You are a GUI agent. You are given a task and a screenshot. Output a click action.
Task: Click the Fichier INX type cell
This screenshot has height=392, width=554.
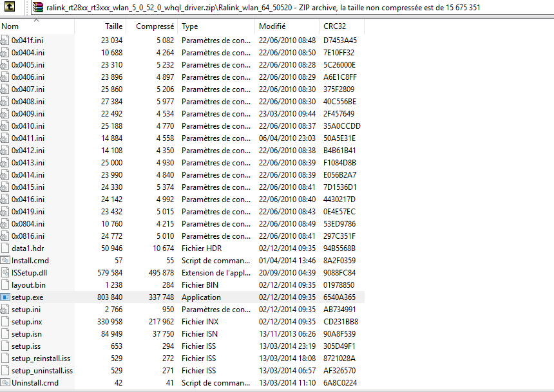tap(200, 322)
